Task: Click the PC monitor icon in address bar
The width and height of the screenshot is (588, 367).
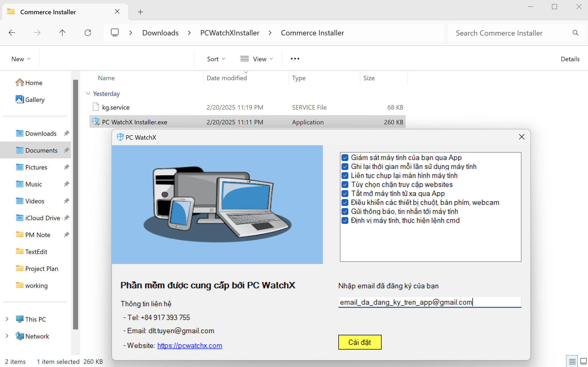Action: click(x=115, y=33)
